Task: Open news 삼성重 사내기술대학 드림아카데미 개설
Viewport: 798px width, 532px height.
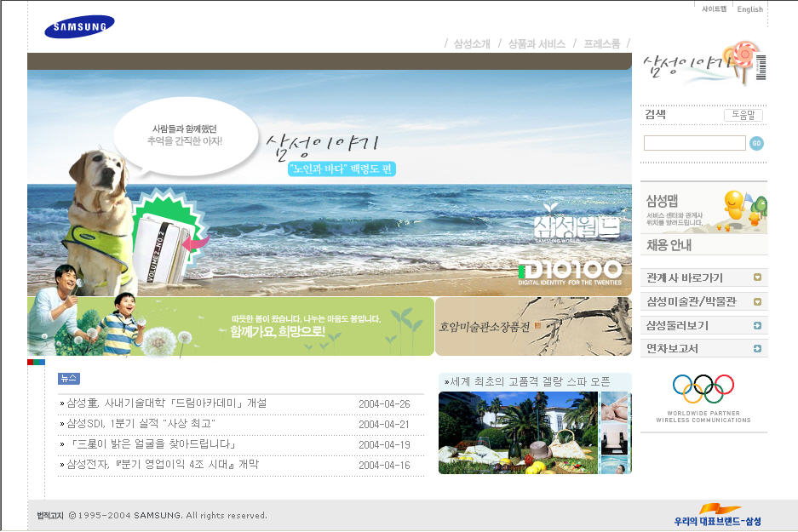Action: click(x=167, y=403)
